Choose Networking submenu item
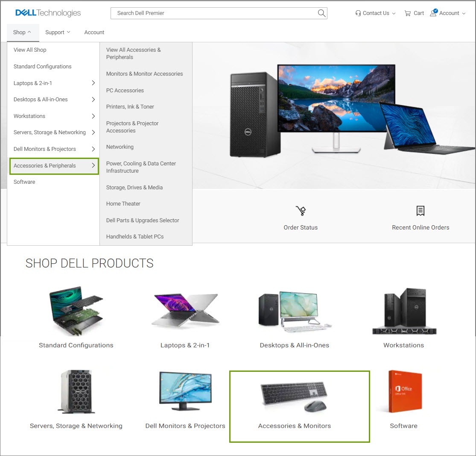Screen dimensions: 476x456 click(x=120, y=147)
